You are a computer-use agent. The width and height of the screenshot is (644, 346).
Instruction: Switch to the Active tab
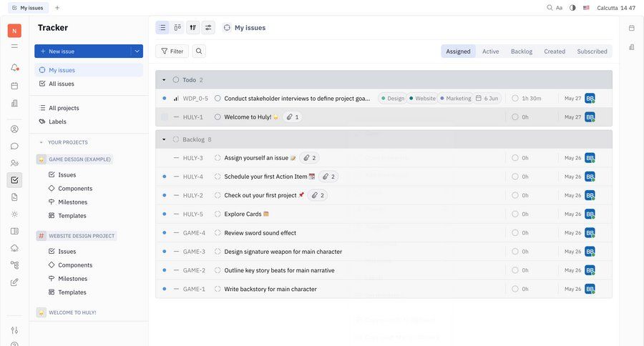[490, 51]
